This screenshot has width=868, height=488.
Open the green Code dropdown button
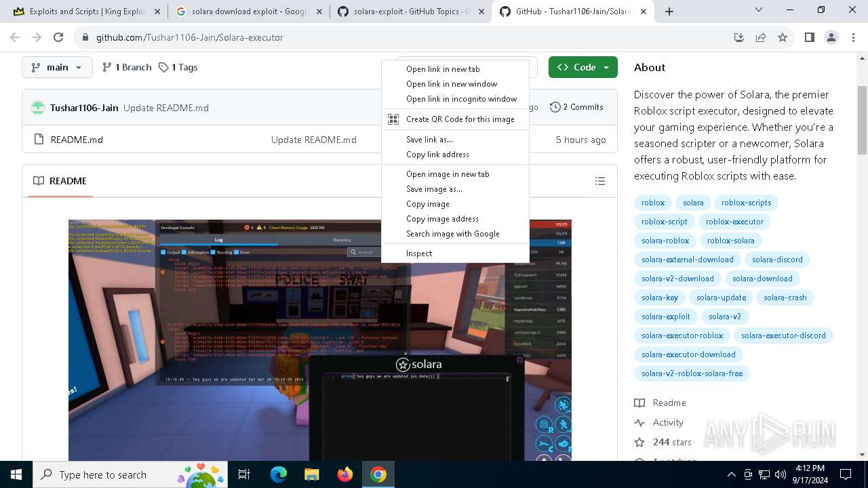point(583,67)
